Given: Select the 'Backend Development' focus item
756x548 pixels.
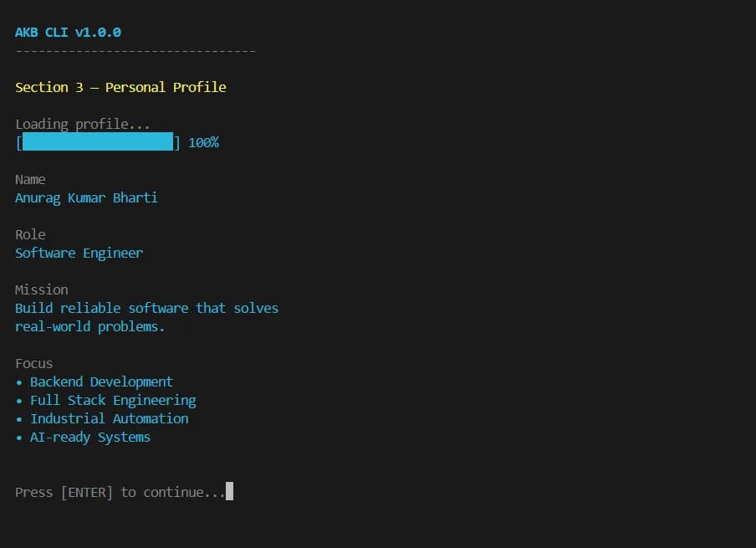Looking at the screenshot, I should 101,382.
